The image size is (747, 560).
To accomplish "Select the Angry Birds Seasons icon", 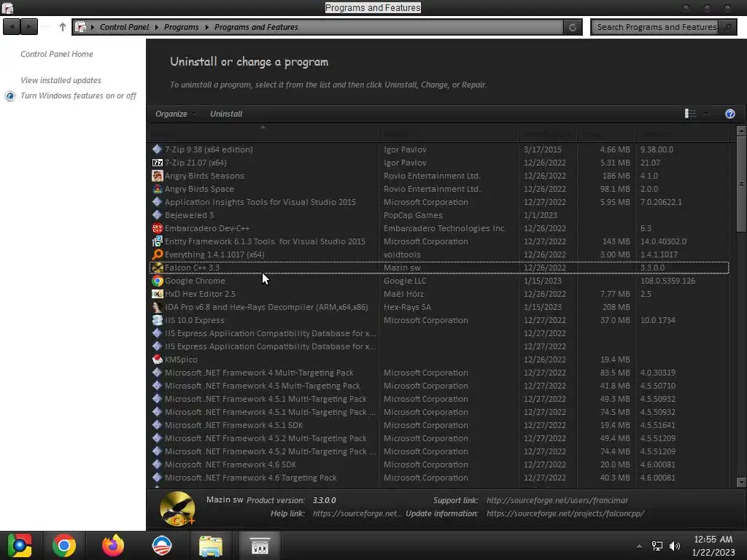I will click(x=158, y=176).
